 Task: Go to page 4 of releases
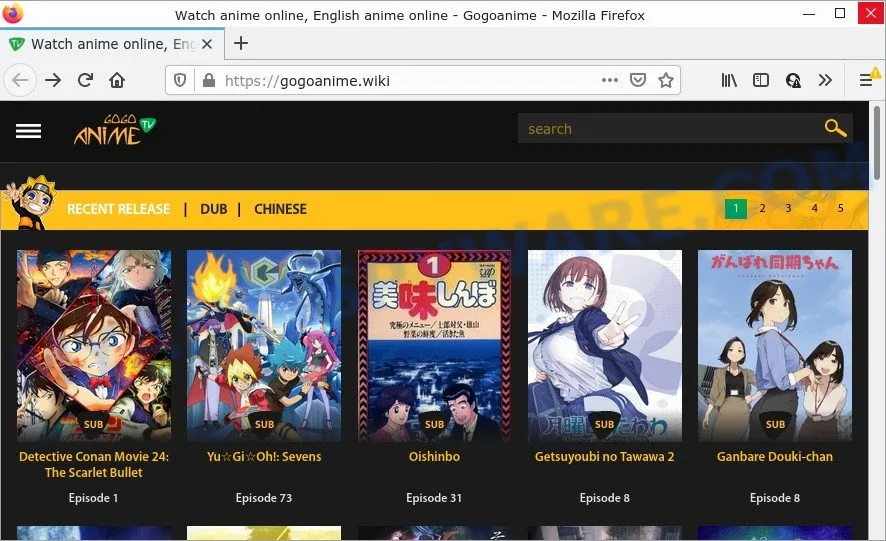point(814,209)
